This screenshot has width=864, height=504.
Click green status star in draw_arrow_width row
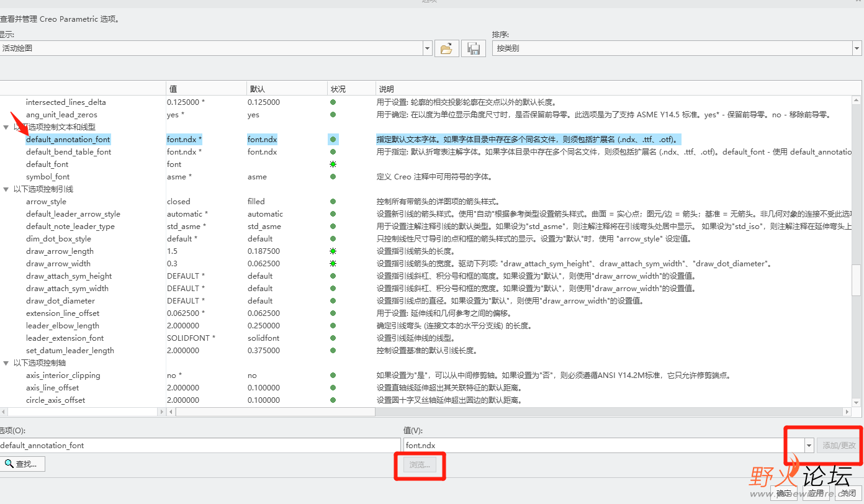point(333,263)
